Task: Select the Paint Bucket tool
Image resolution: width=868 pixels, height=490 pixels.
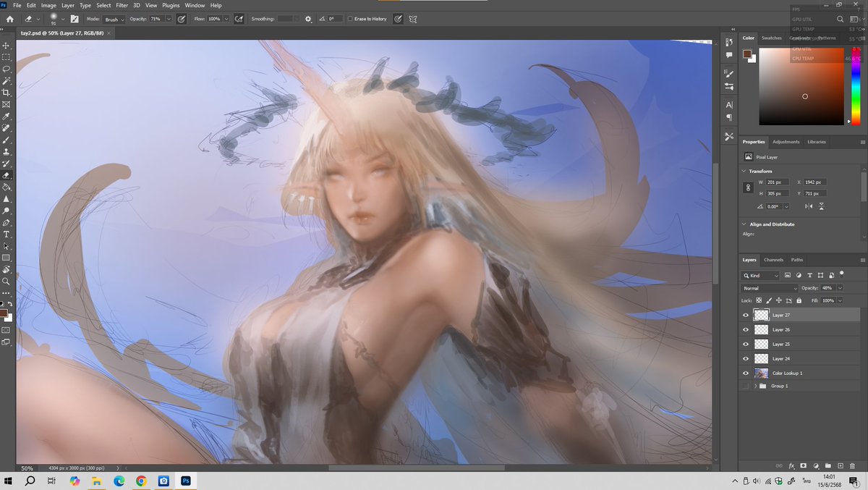Action: tap(7, 187)
